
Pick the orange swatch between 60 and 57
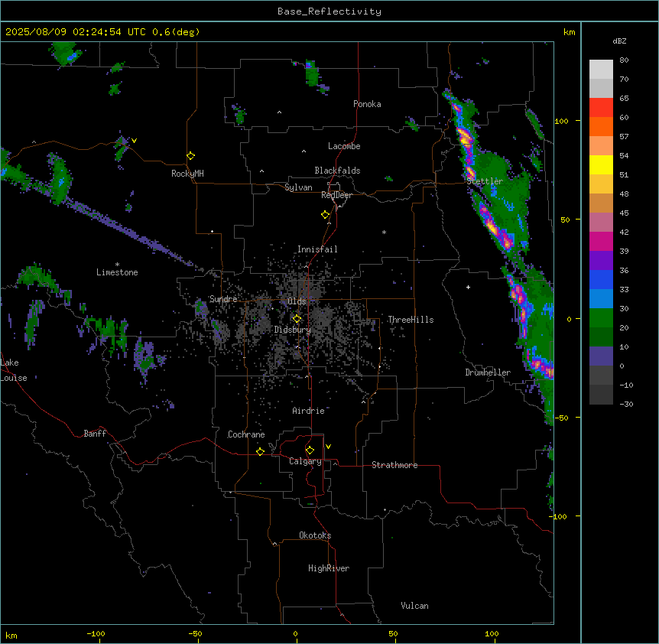[601, 126]
